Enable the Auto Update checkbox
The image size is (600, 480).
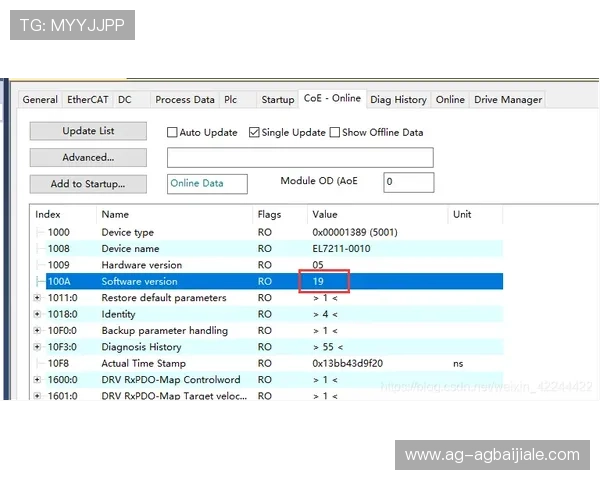coord(172,132)
